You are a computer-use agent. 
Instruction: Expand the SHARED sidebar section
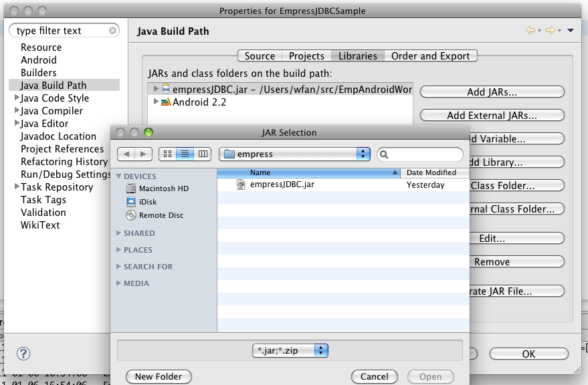pyautogui.click(x=119, y=233)
